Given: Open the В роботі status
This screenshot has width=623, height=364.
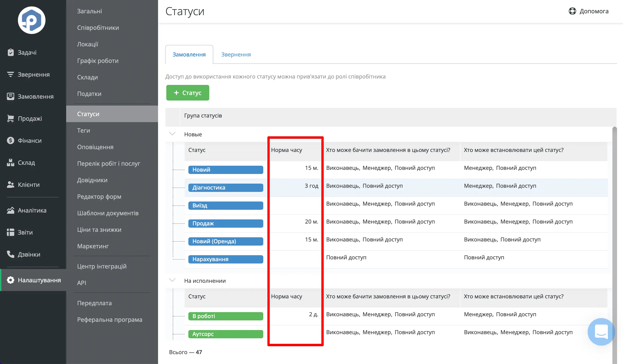Looking at the screenshot, I should [x=226, y=316].
